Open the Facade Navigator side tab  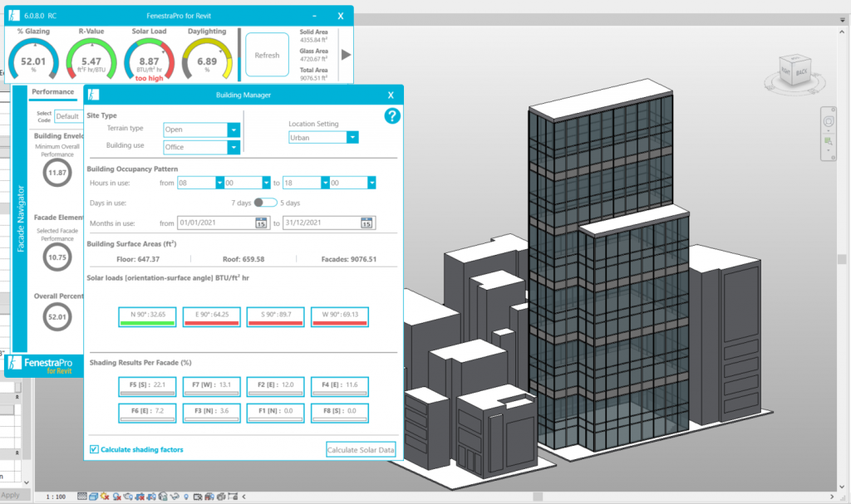pos(20,218)
